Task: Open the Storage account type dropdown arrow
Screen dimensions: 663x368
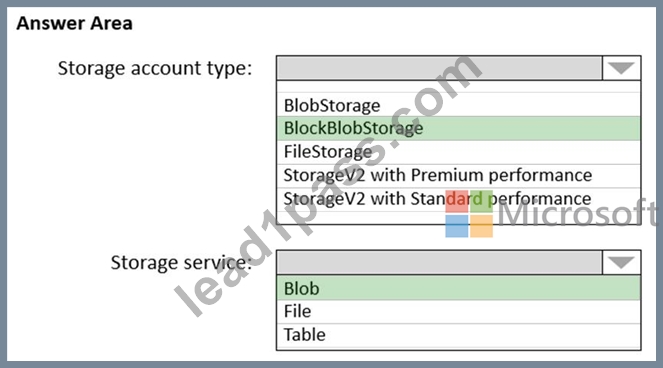Action: (x=621, y=68)
